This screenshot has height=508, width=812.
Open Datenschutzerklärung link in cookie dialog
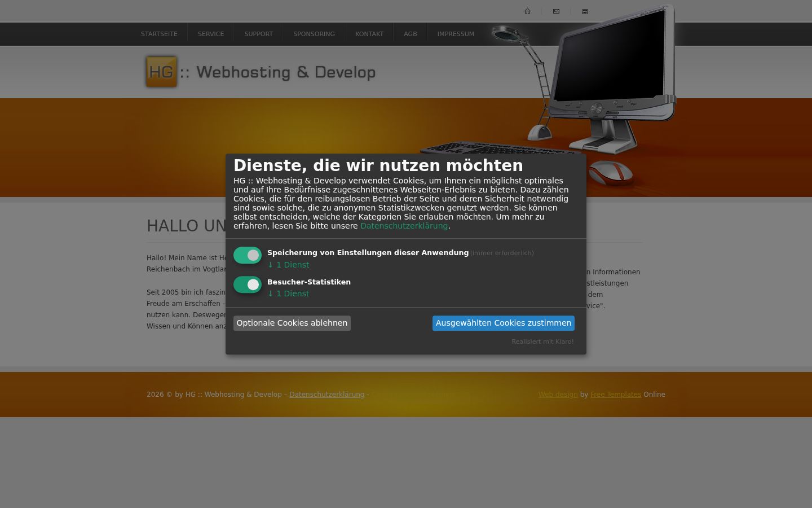(404, 226)
